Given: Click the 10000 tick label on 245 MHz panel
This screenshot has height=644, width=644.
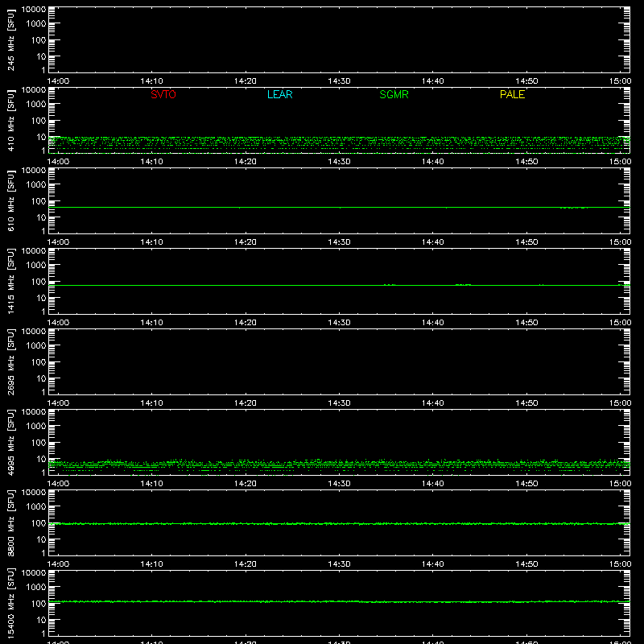Looking at the screenshot, I should click(x=34, y=10).
